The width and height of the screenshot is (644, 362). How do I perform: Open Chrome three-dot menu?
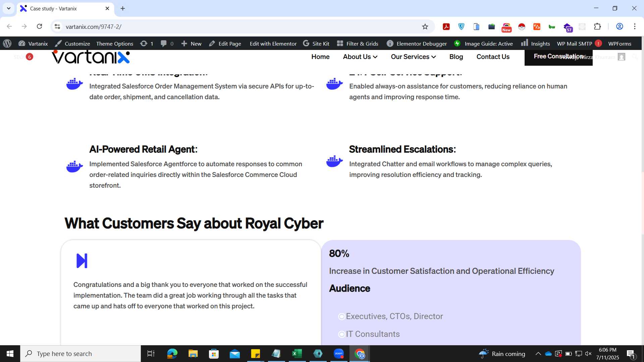click(x=635, y=26)
